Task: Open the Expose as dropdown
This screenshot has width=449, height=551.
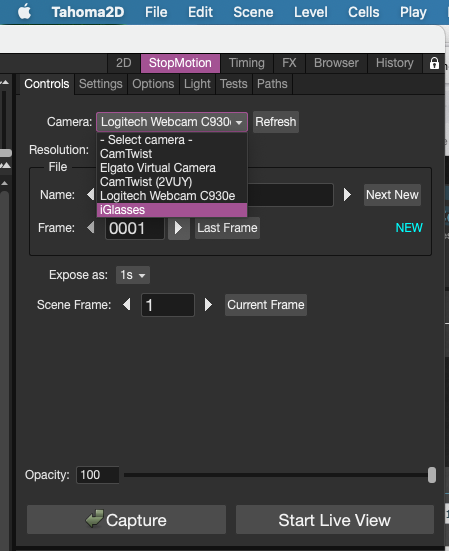Action: click(133, 275)
